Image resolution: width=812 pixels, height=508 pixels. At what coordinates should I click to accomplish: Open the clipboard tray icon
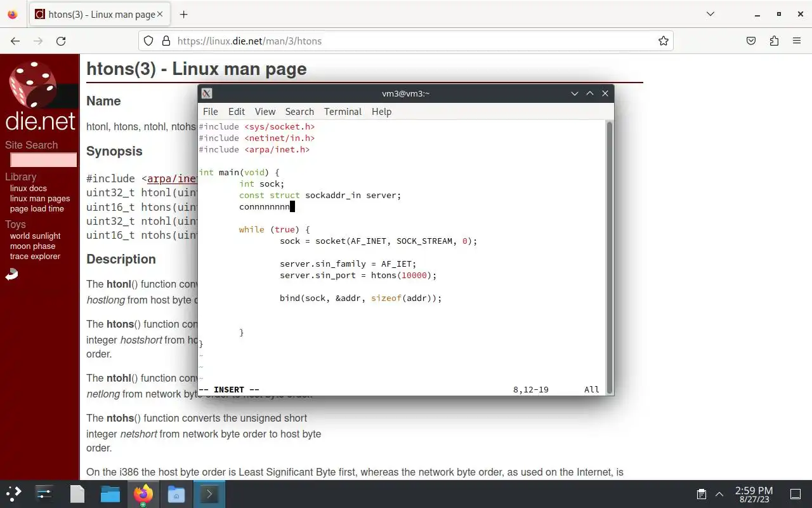pyautogui.click(x=702, y=494)
